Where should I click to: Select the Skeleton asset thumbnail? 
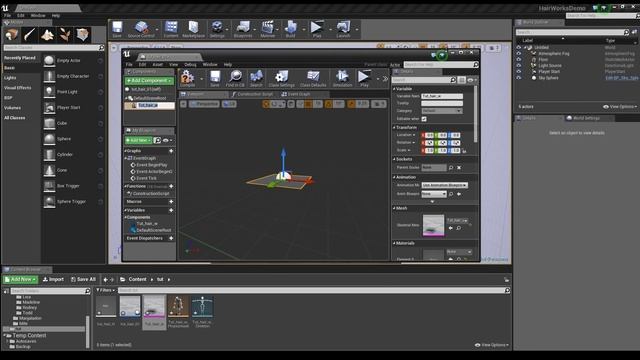point(202,307)
